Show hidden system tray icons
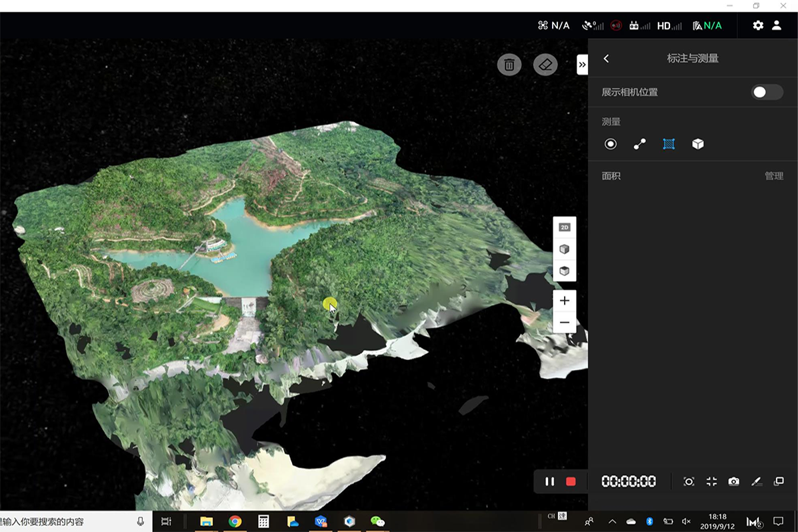The image size is (798, 532). [x=612, y=521]
